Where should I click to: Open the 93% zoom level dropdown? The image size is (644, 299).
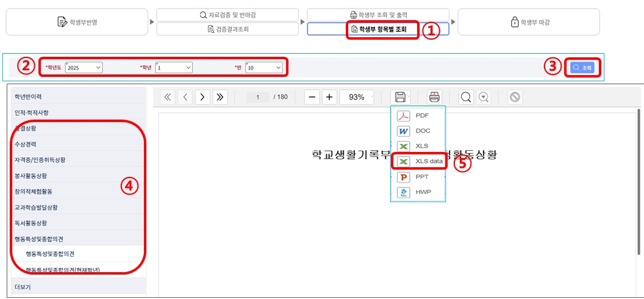360,97
